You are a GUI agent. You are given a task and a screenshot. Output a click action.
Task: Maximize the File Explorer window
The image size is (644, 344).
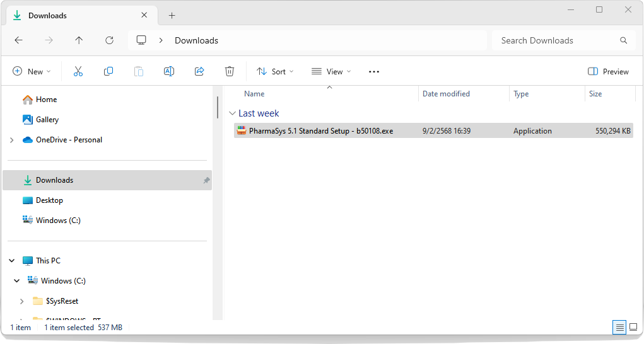(x=599, y=9)
